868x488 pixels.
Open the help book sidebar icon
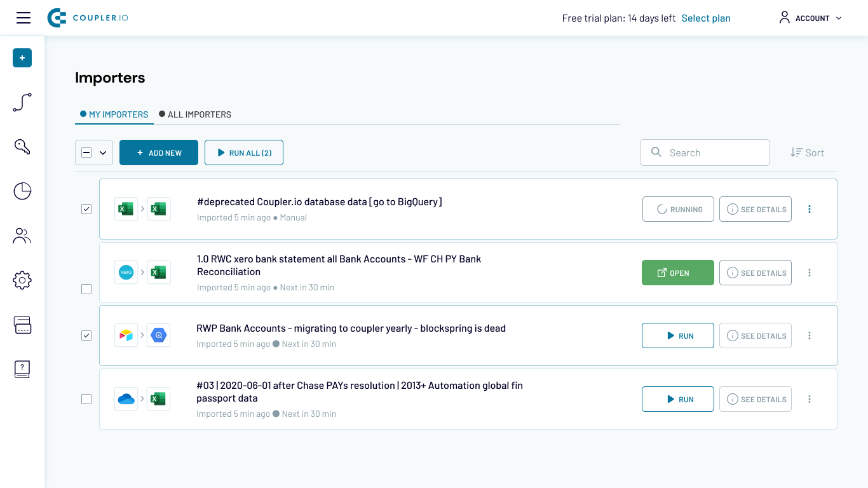[x=22, y=369]
